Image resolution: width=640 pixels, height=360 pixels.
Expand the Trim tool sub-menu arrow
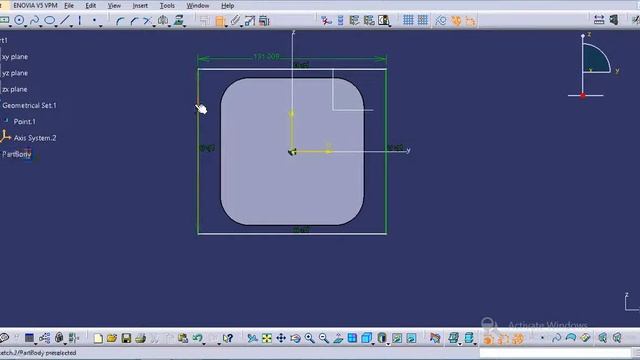coord(154,27)
